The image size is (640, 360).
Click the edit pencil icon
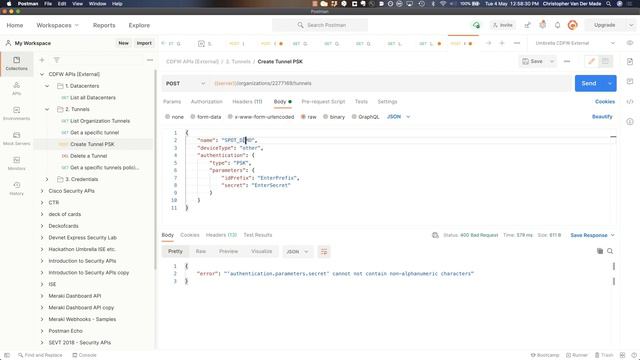[x=591, y=62]
